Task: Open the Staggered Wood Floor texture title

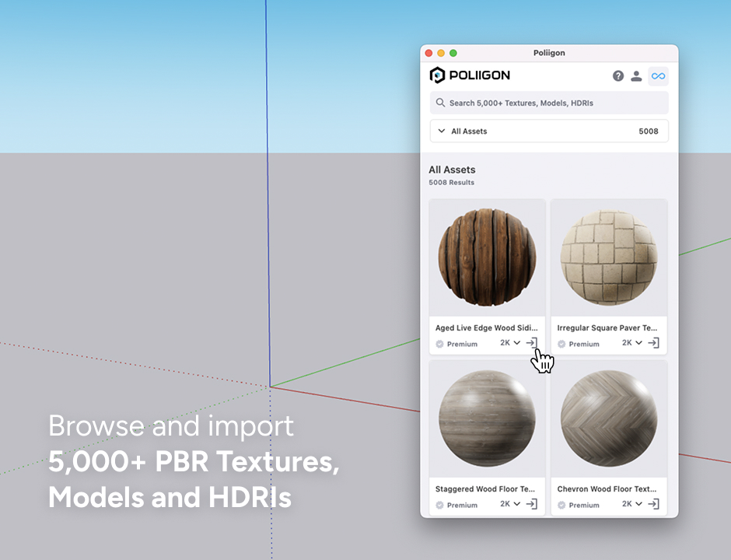Action: [485, 489]
